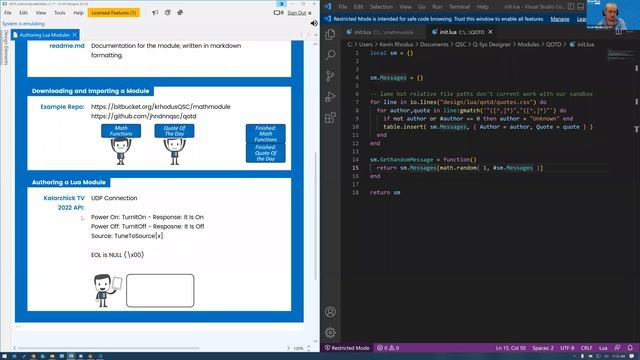This screenshot has width=640, height=360.
Task: Click the Q-Sys Designer breadcrumb segment
Action: coord(491,44)
